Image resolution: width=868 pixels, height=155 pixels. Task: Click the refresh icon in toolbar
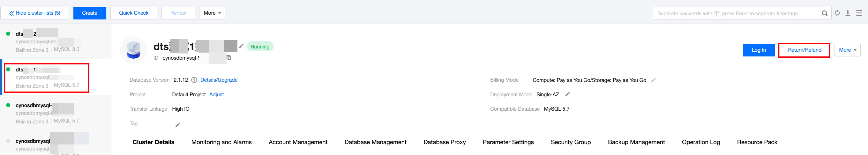point(837,13)
